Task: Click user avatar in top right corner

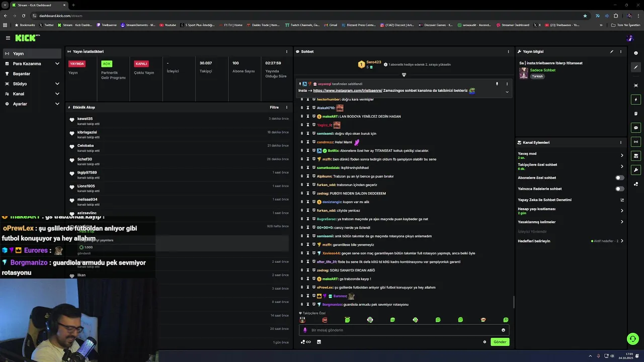Action: tap(630, 38)
